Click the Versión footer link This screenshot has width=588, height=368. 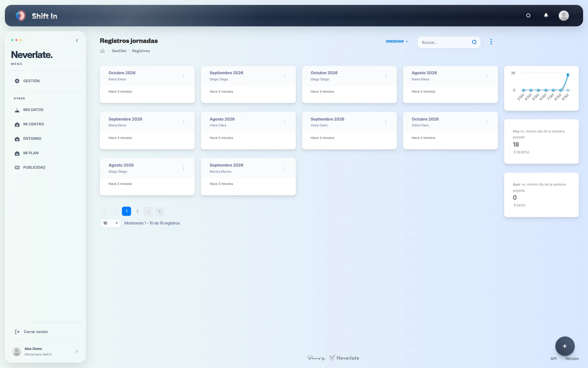coord(572,359)
